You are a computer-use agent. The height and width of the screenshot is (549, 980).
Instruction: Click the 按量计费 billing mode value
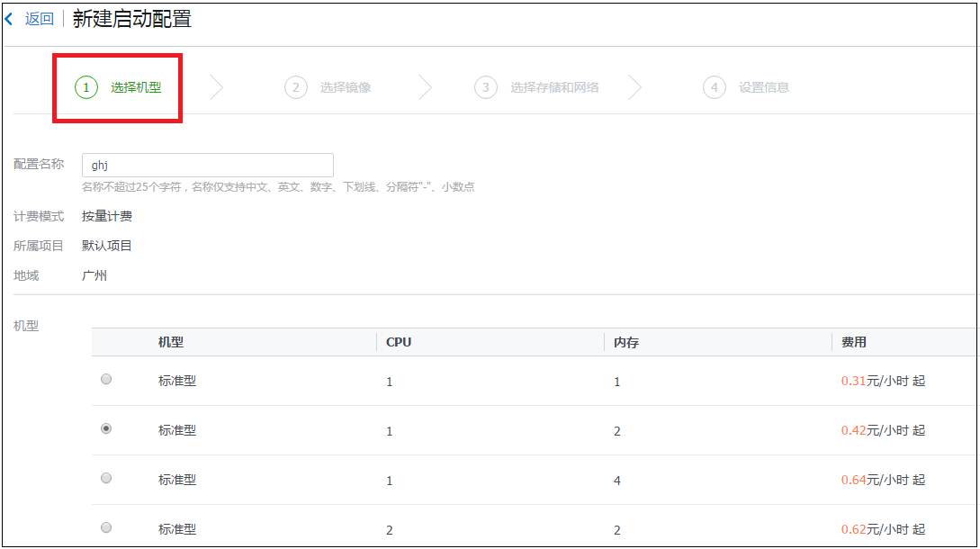pos(107,216)
